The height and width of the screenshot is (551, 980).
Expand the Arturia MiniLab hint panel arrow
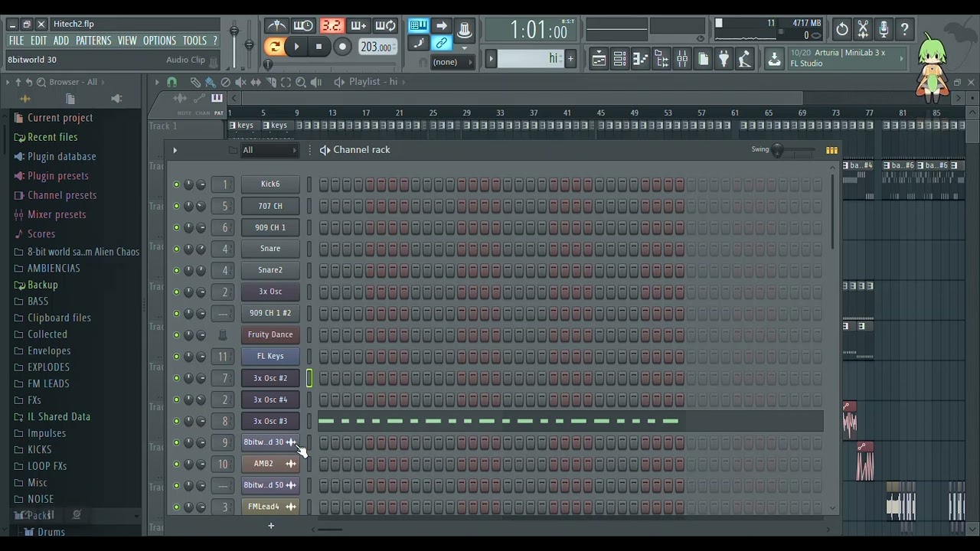point(902,58)
